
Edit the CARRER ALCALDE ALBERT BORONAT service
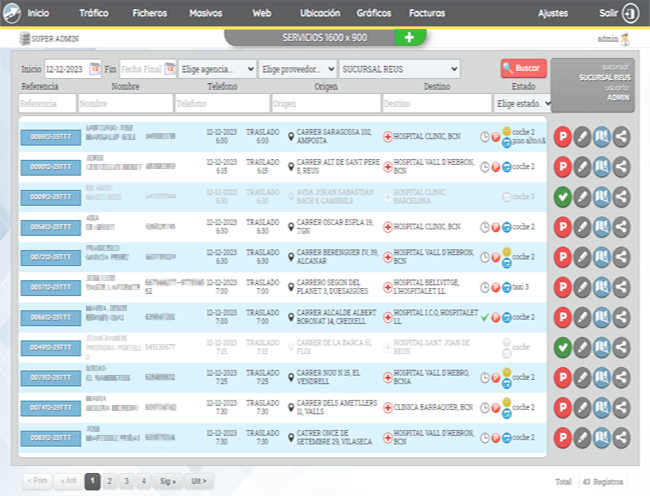coord(582,317)
